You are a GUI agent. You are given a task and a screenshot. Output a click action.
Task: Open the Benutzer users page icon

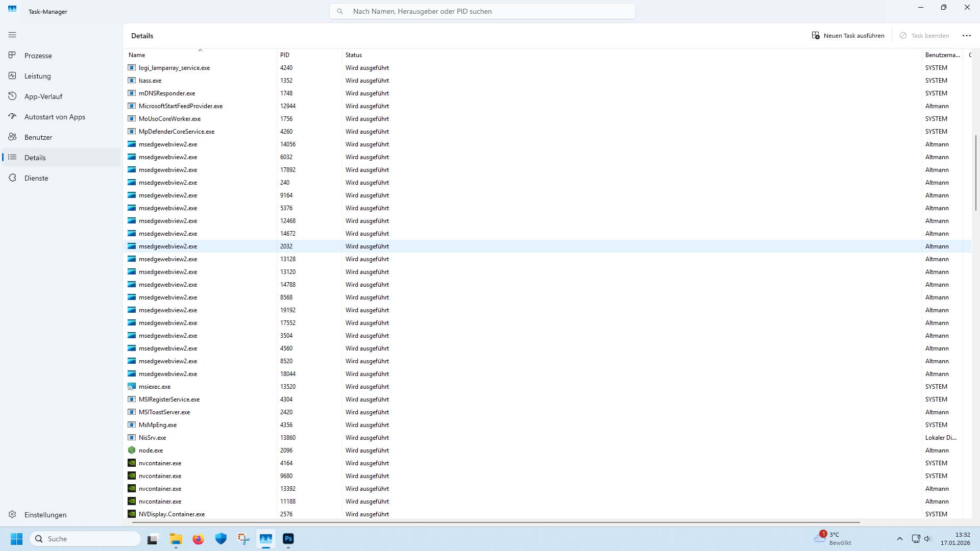[12, 137]
